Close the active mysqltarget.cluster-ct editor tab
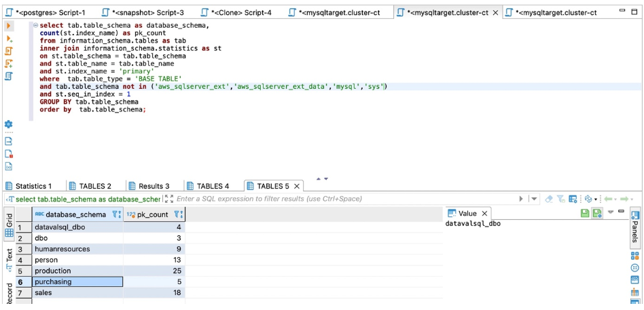644x310 pixels. (x=495, y=13)
